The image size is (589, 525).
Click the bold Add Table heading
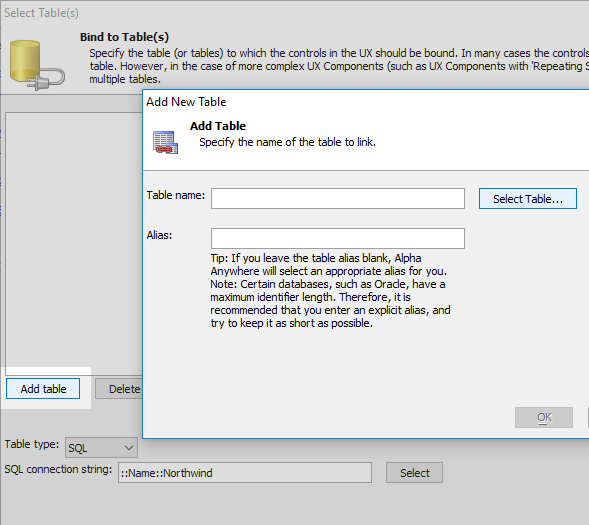[x=218, y=126]
